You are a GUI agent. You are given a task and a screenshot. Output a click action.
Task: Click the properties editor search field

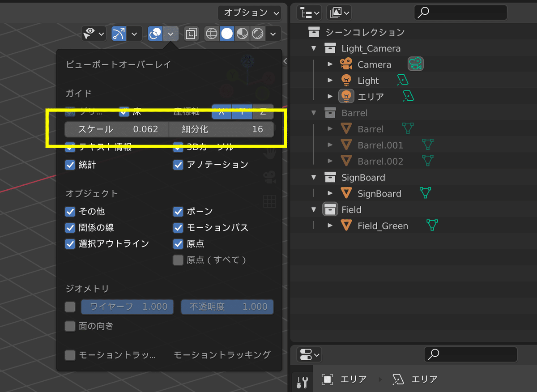[x=470, y=355]
